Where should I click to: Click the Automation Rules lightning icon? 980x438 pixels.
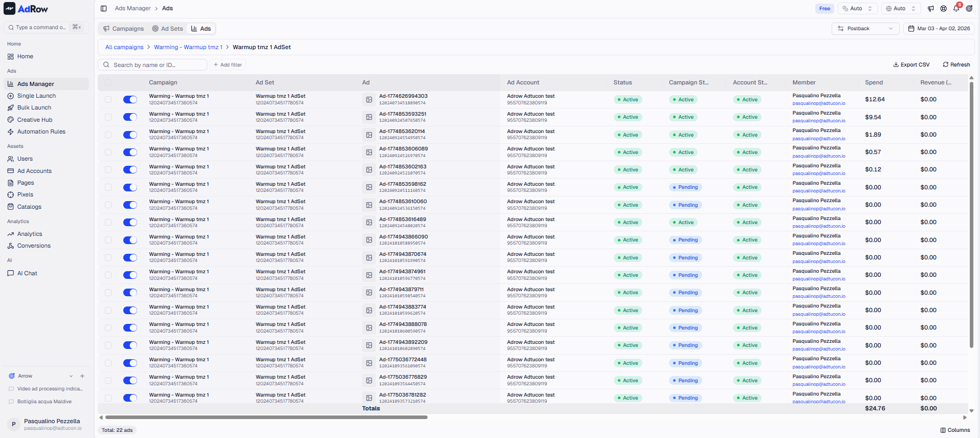click(11, 132)
